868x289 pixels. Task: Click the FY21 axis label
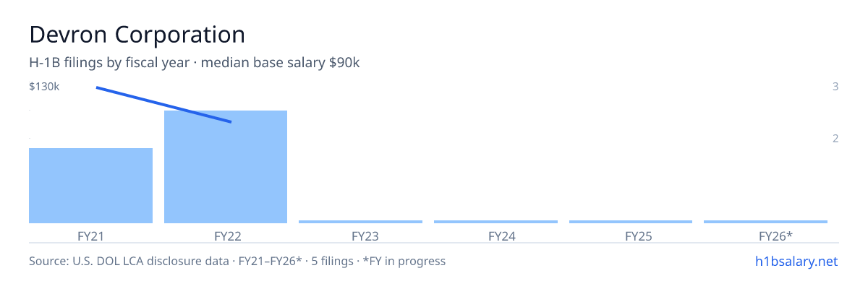point(90,236)
